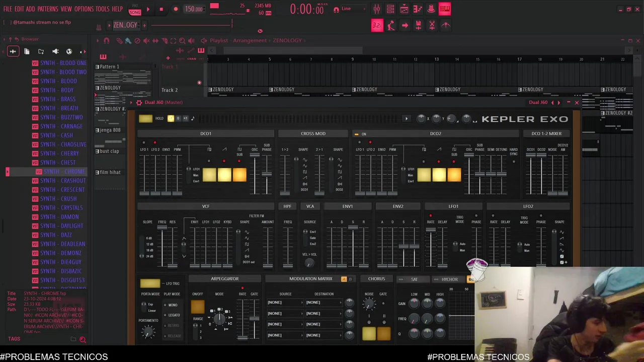The width and height of the screenshot is (644, 362).
Task: Open the PATTERNS menu
Action: [48, 9]
